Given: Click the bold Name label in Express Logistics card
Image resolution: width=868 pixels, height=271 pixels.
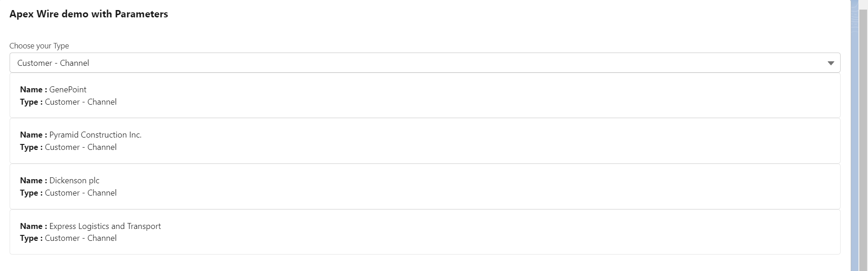Looking at the screenshot, I should tap(33, 226).
